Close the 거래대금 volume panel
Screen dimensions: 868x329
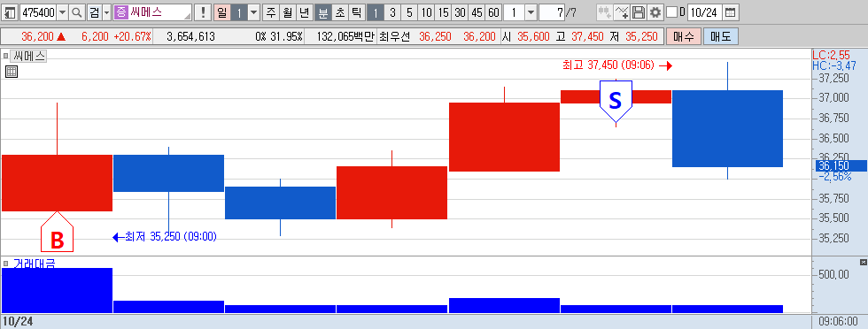click(863, 262)
